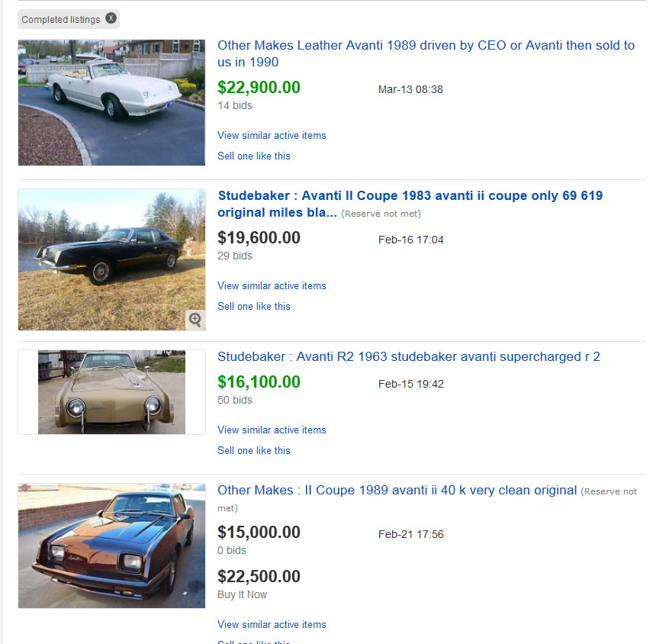This screenshot has width=659, height=644.
Task: Click Sell one like this under $22,900 listing
Action: [x=254, y=156]
